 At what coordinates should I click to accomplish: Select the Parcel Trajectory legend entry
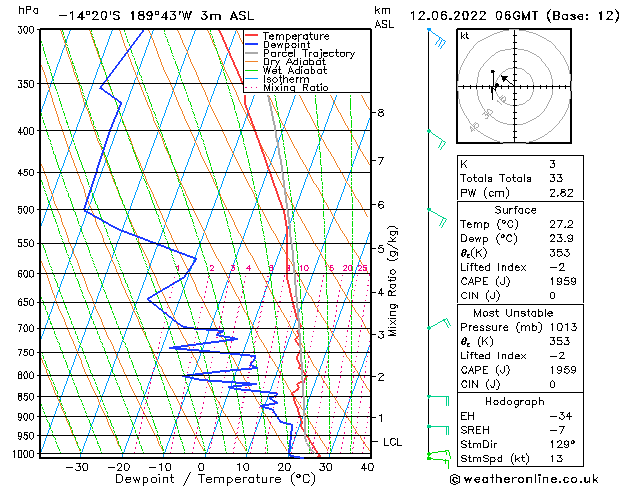coord(309,53)
